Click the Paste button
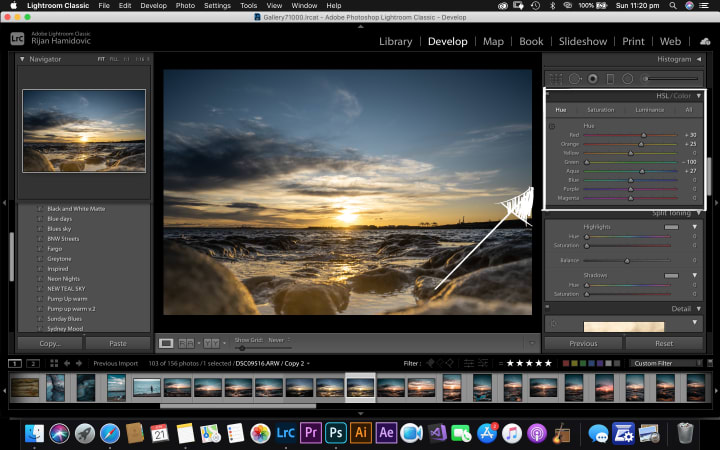This screenshot has height=450, width=720. coord(118,343)
